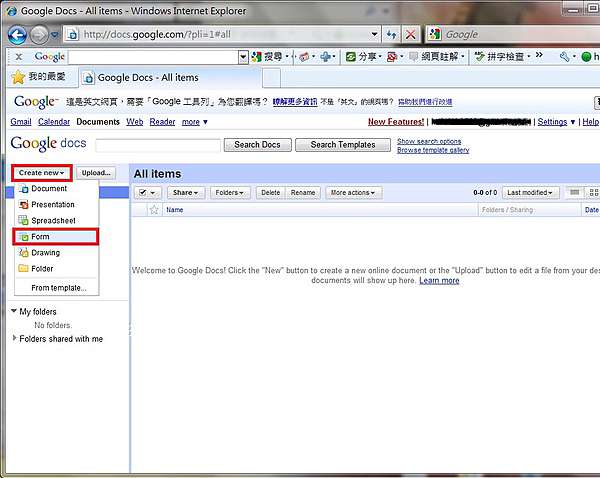Screen dimensions: 600x478
Task: Click the Folder icon in the menu
Action: (x=23, y=269)
